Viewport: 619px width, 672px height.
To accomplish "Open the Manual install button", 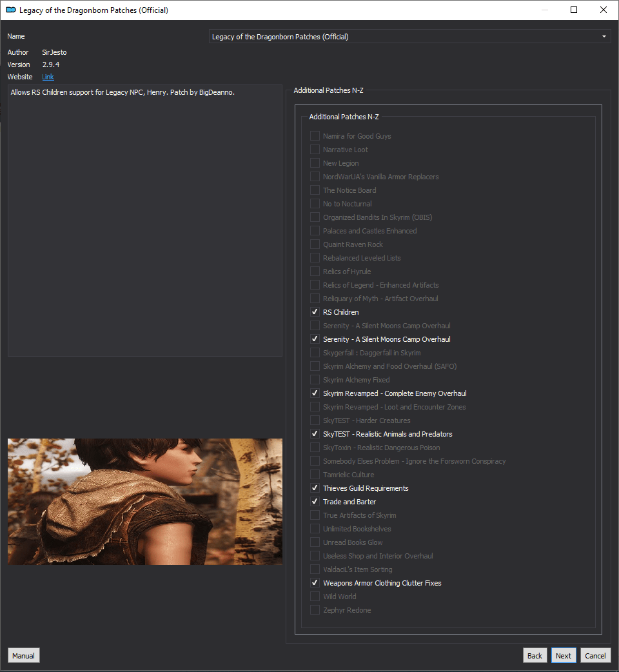I will click(24, 655).
